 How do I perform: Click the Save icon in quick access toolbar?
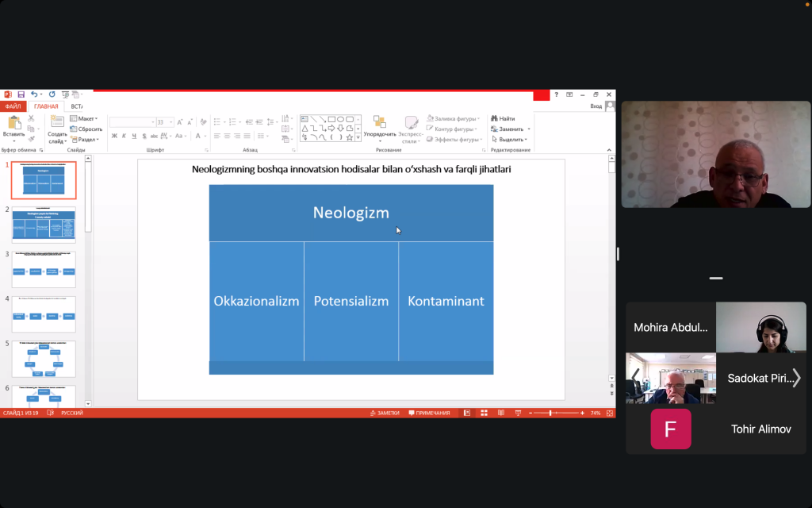(21, 94)
